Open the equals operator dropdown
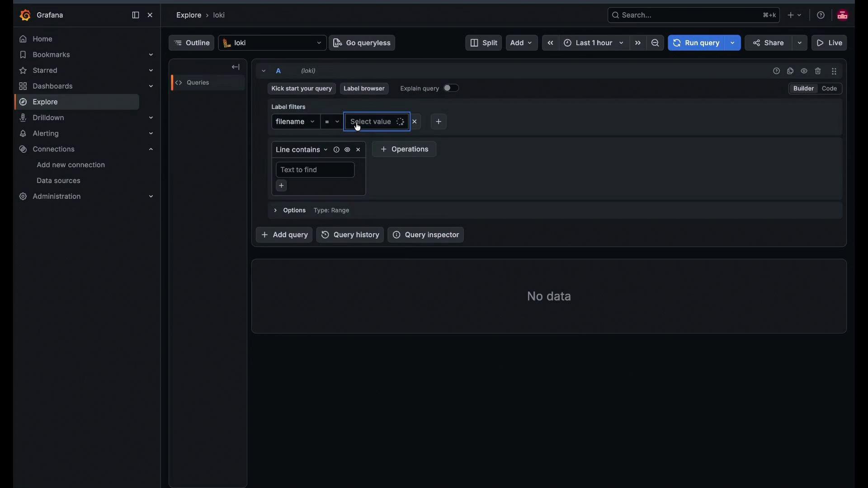Screen dimensions: 868x488 tap(332, 122)
